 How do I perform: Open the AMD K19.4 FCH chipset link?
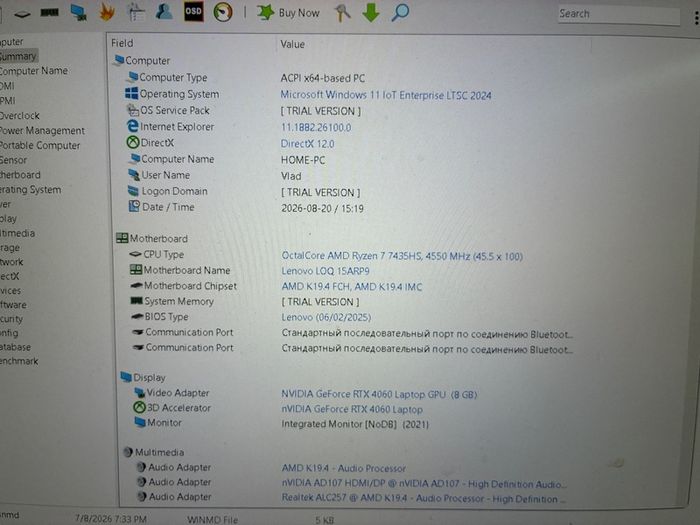click(x=351, y=287)
